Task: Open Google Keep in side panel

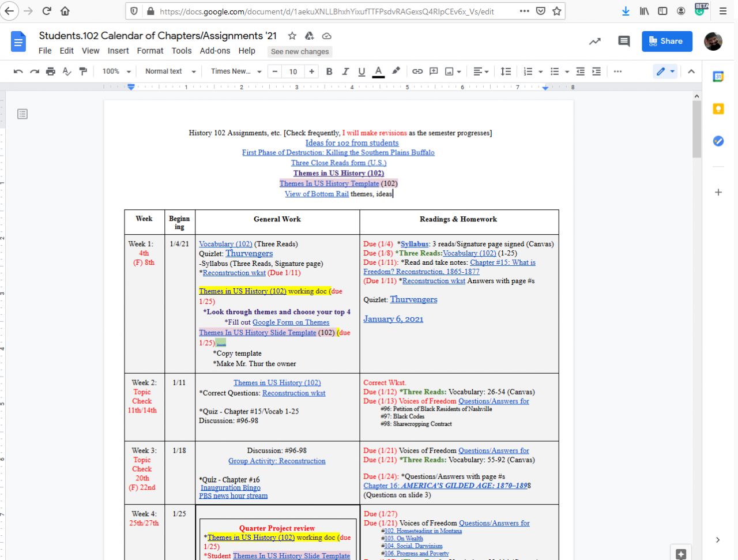Action: (x=718, y=109)
